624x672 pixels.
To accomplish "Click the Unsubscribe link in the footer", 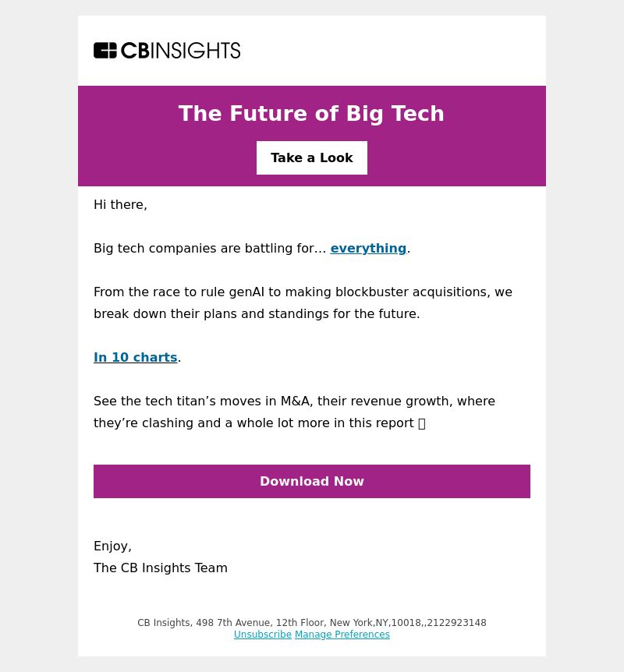I will (x=262, y=635).
